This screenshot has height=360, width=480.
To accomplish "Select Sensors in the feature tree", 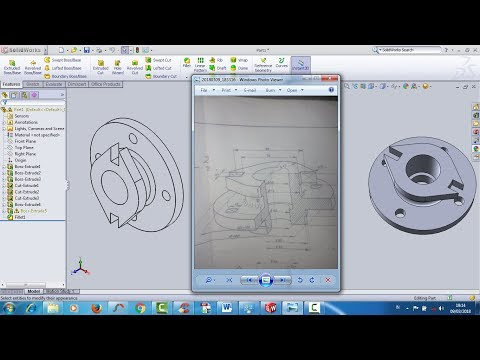I will pos(22,116).
